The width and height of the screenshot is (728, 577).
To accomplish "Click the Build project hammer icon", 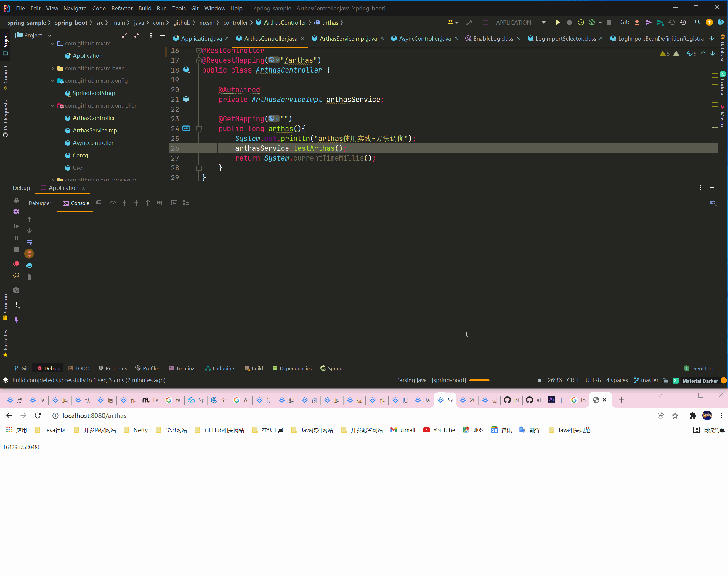I will [x=469, y=22].
